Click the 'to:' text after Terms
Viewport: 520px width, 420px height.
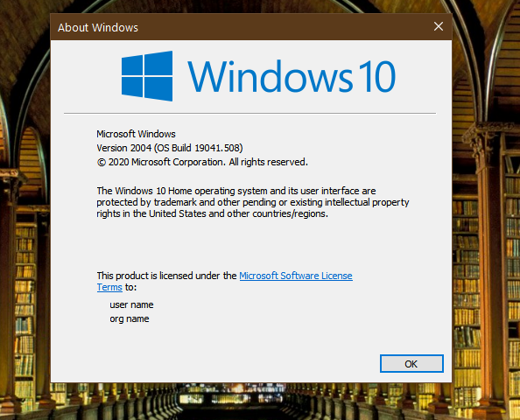point(131,287)
